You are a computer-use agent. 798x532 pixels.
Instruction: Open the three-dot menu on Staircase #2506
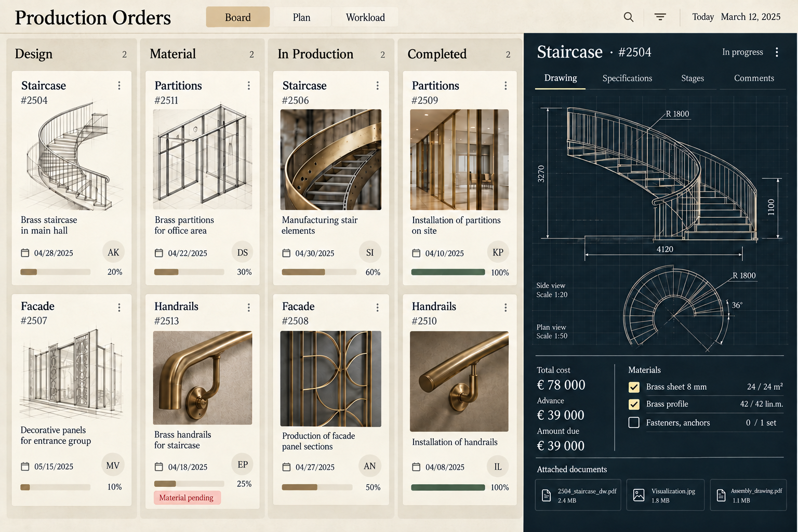[x=377, y=85]
